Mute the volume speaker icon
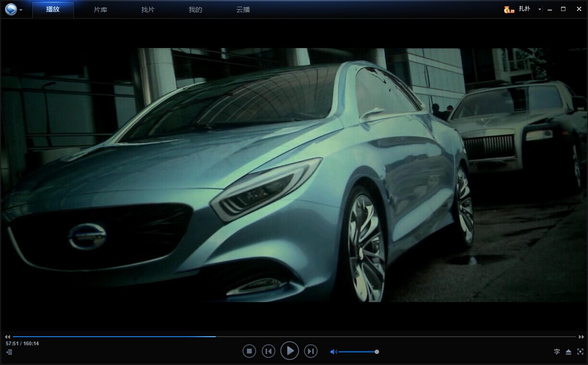Image resolution: width=588 pixels, height=365 pixels. tap(333, 352)
